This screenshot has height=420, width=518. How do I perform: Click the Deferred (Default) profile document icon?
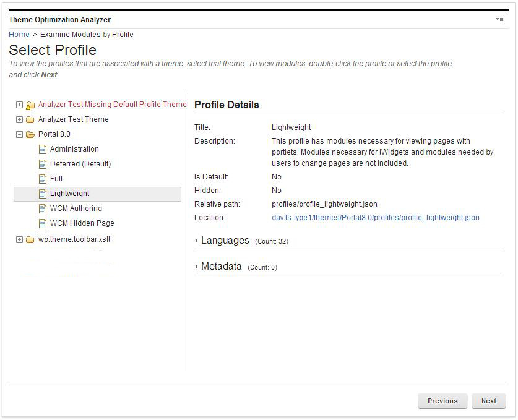pos(43,164)
